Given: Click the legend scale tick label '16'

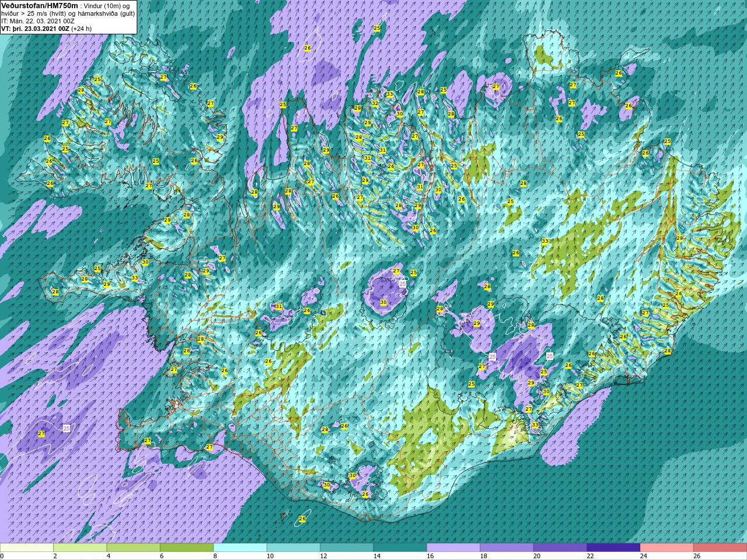Looking at the screenshot, I should tap(430, 556).
